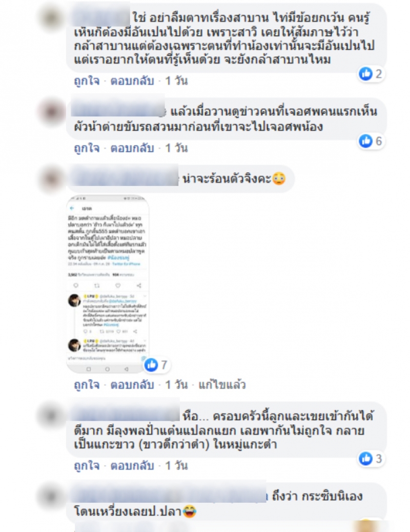Click ถูกใจ under the ครอบครัวนี้ comment

87,465
